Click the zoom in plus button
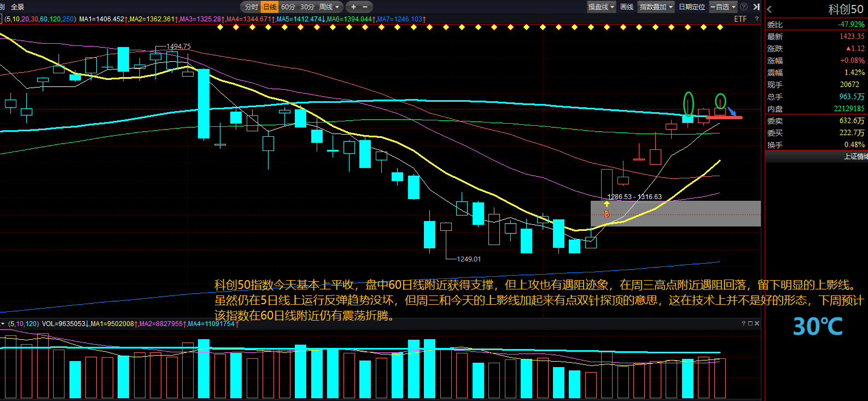Viewport: 868px width, 401px height. click(x=353, y=7)
